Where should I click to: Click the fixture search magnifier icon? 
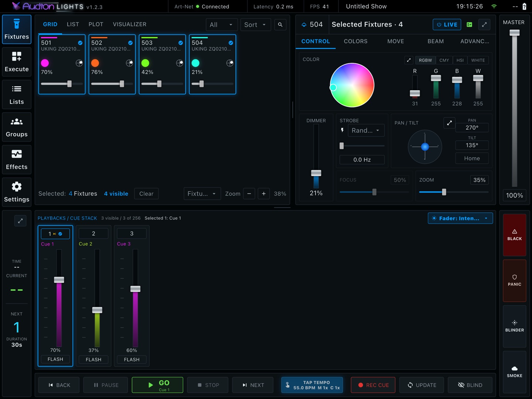280,25
